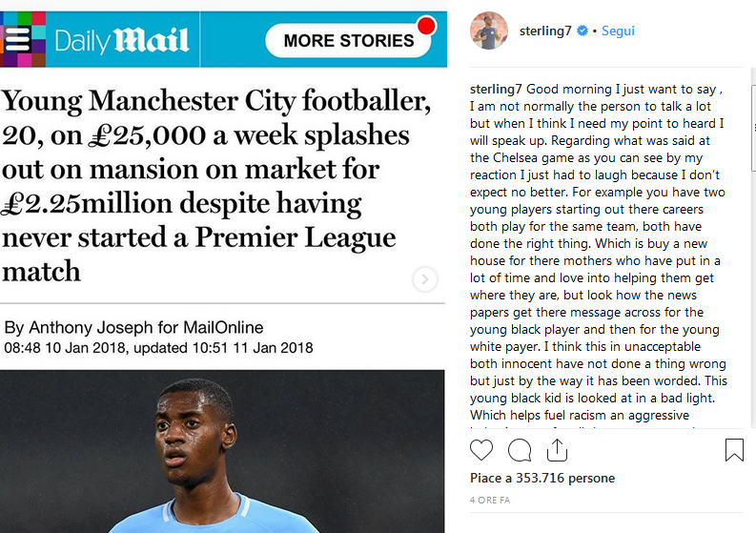Share the post using the upload arrow icon
Image resolution: width=756 pixels, height=533 pixels.
[557, 450]
